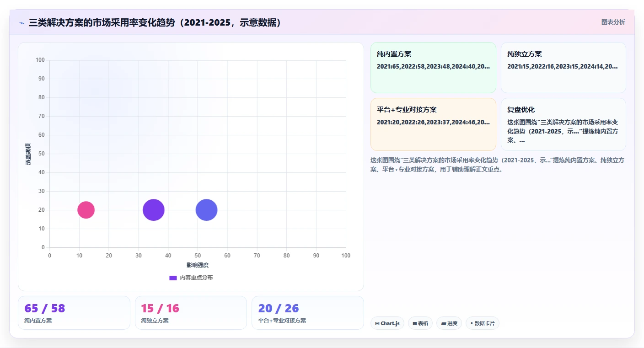Click the 15 / 16 stat card

[x=191, y=313]
